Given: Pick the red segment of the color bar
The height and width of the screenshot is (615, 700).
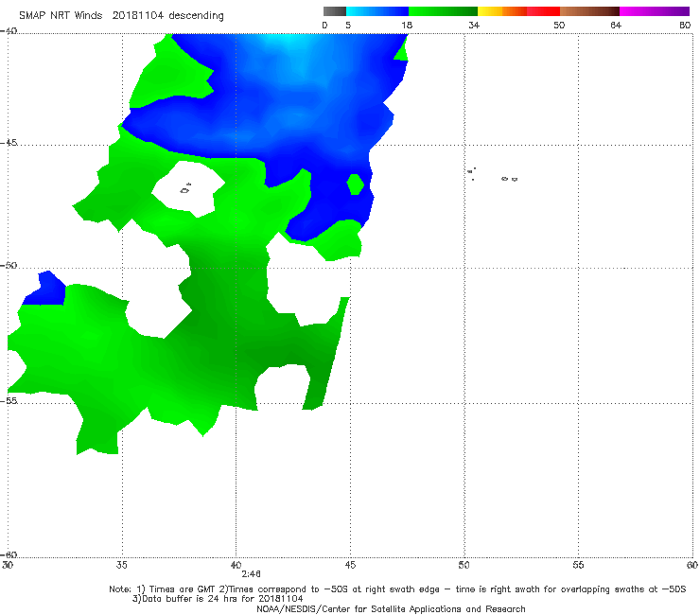Looking at the screenshot, I should click(x=543, y=11).
